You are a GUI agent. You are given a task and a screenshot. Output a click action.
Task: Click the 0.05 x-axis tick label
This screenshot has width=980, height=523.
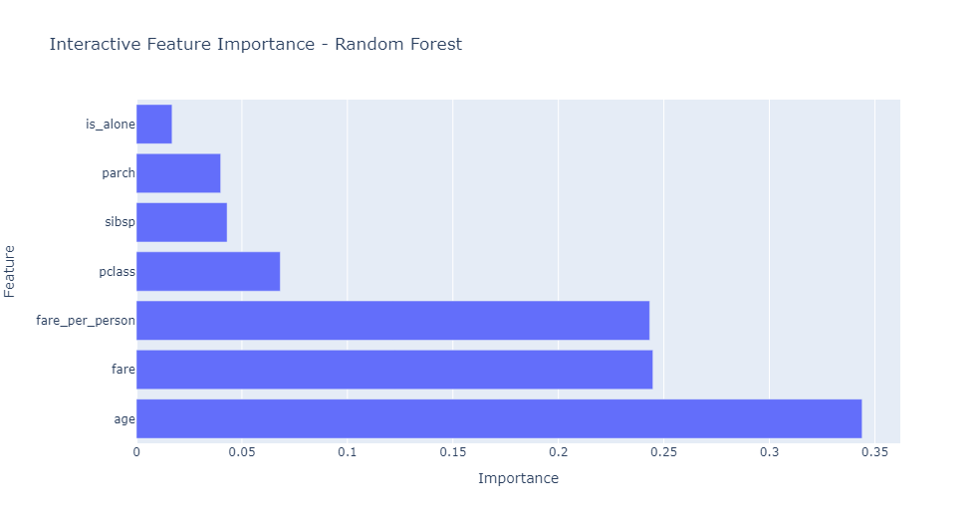point(242,452)
